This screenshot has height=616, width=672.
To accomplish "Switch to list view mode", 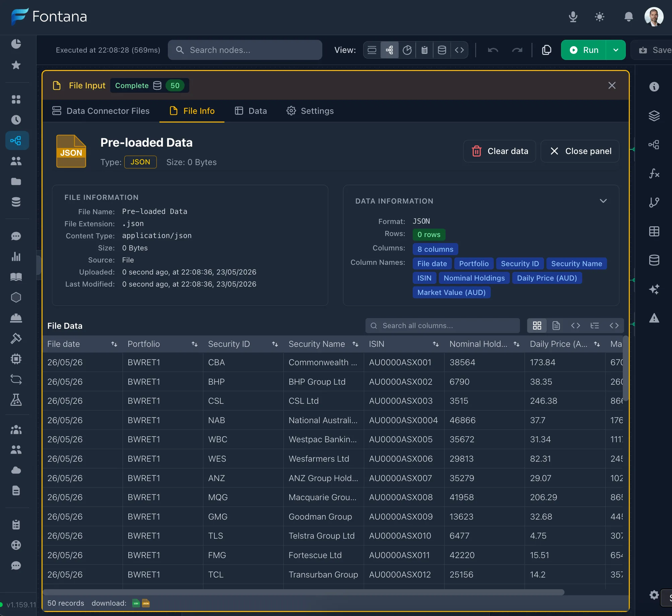I will (x=372, y=50).
